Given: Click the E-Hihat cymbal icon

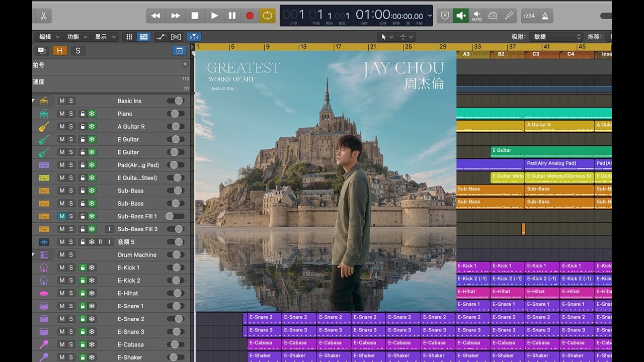Looking at the screenshot, I should [x=44, y=293].
